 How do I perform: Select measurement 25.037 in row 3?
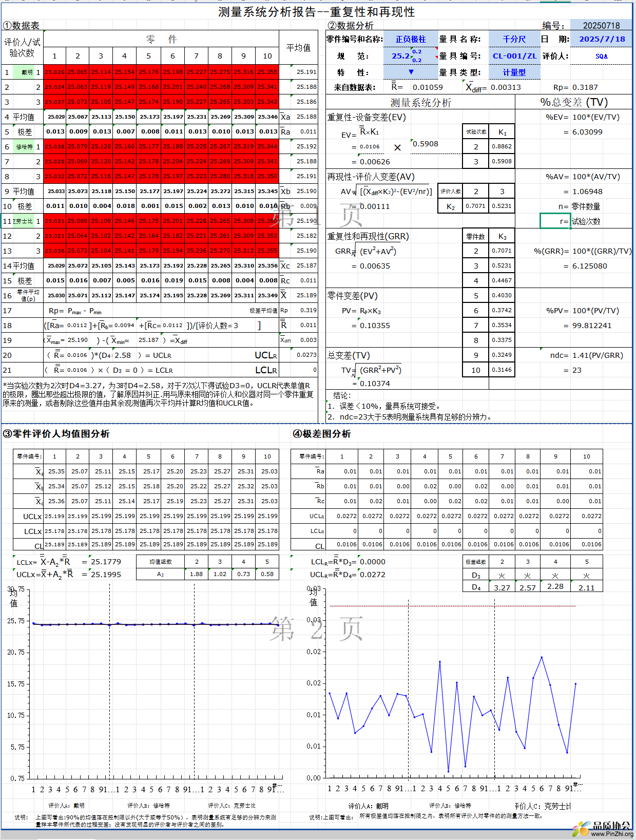pyautogui.click(x=55, y=102)
